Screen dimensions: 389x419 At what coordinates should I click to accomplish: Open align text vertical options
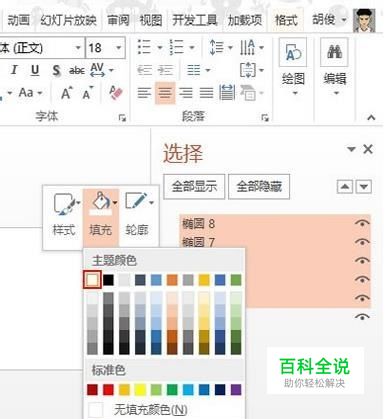252,70
